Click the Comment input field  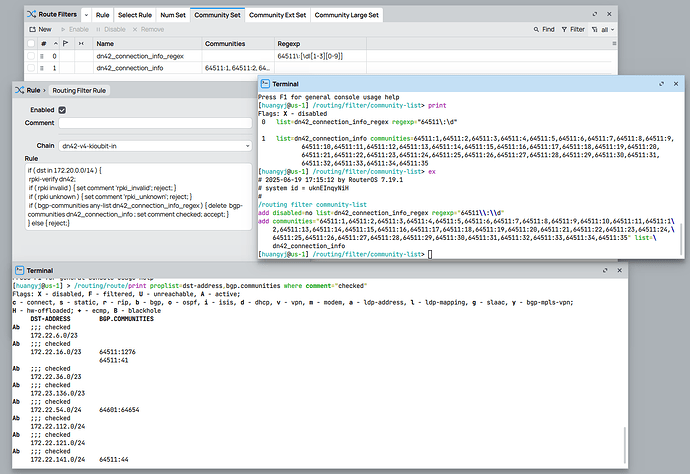155,123
